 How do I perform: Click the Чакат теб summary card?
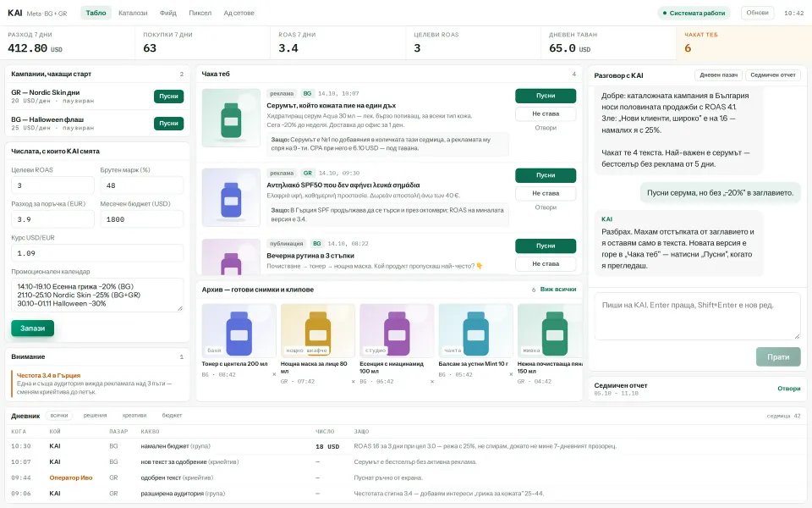(x=743, y=42)
